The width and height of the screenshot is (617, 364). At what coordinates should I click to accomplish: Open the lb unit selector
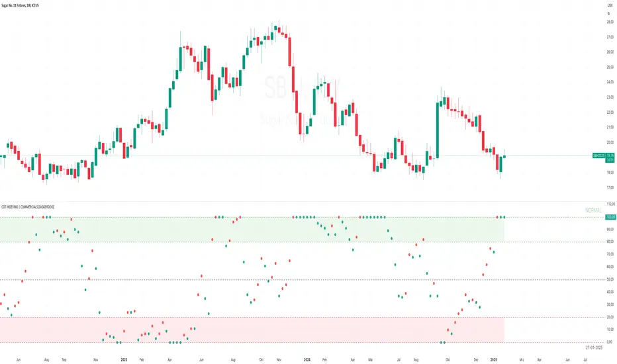click(x=608, y=13)
